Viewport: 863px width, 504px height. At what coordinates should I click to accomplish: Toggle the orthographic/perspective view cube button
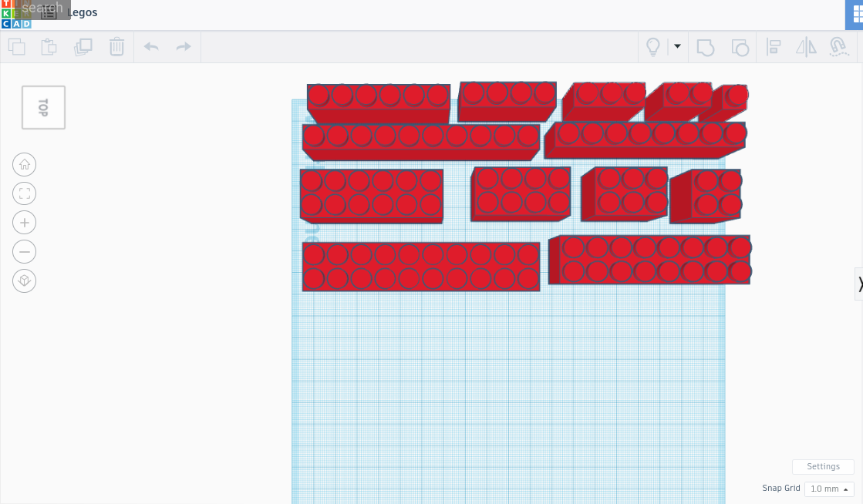coord(24,281)
